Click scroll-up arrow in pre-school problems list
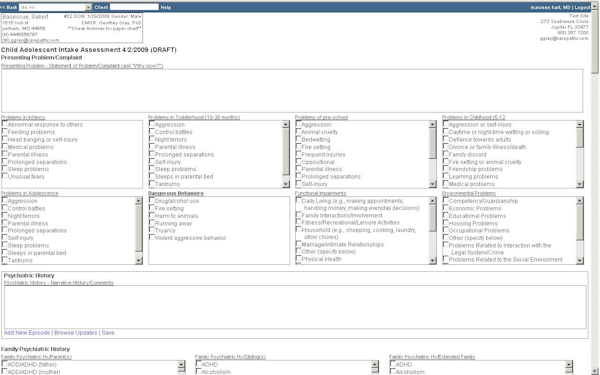Viewport: 600px width, 375px height. pyautogui.click(x=433, y=124)
